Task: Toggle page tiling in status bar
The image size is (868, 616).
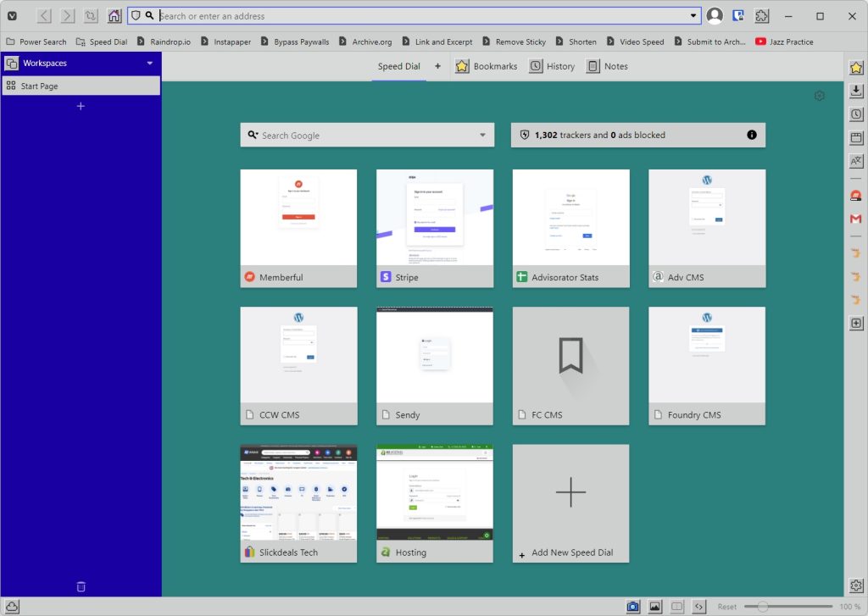Action: tap(677, 607)
